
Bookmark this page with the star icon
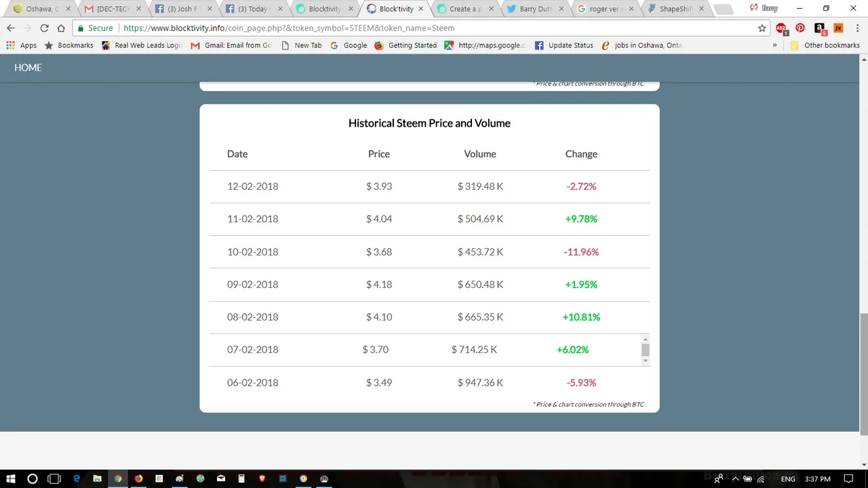762,28
